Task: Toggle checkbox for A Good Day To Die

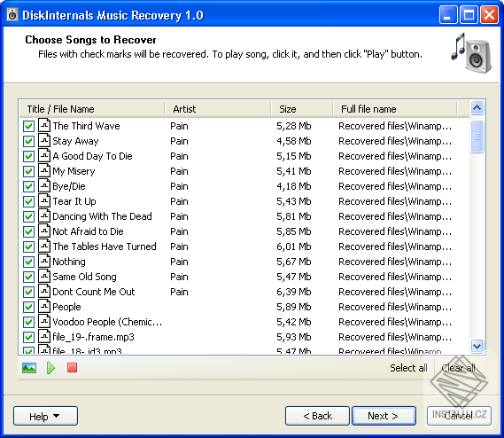Action: (28, 156)
